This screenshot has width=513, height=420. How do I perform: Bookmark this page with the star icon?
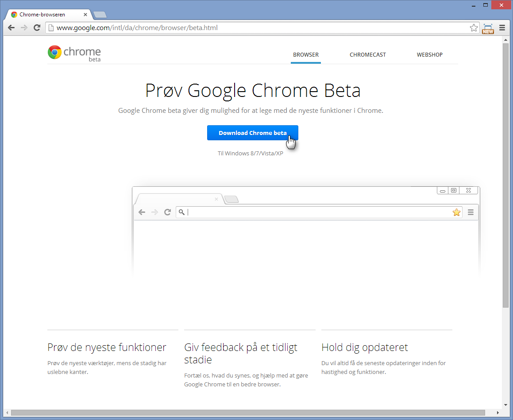474,28
